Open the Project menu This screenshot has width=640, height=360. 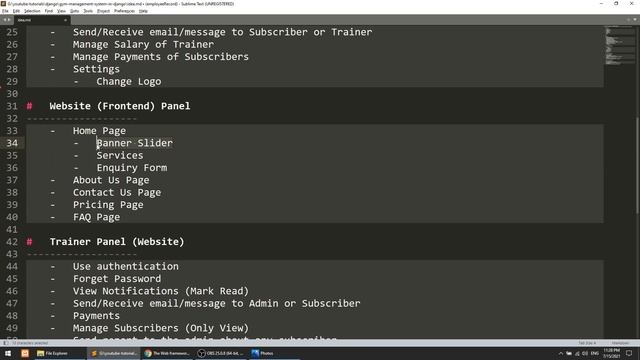click(x=103, y=11)
